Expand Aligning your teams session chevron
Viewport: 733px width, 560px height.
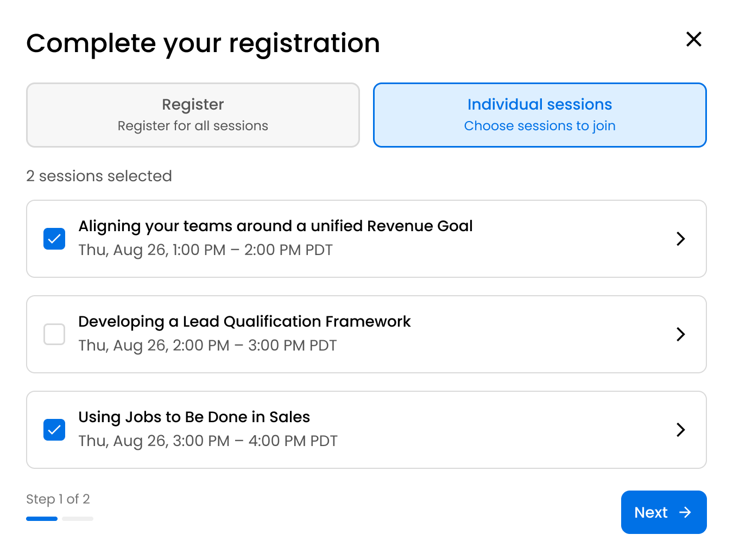[680, 239]
